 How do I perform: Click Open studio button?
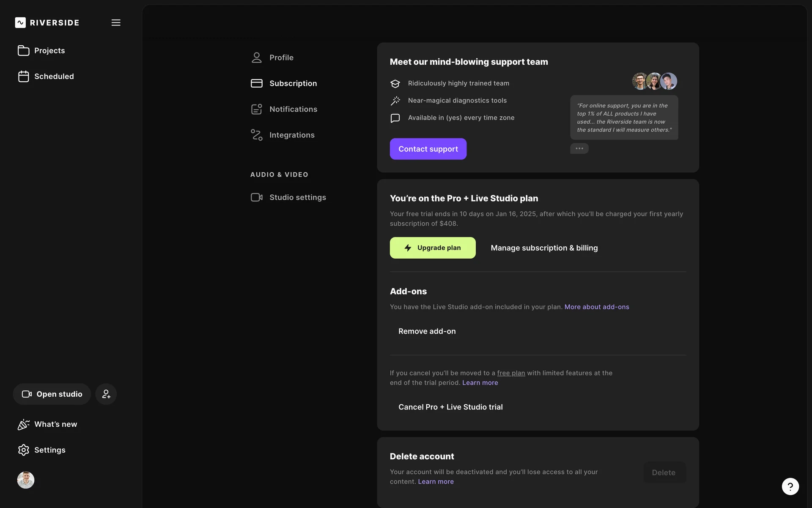click(x=52, y=394)
